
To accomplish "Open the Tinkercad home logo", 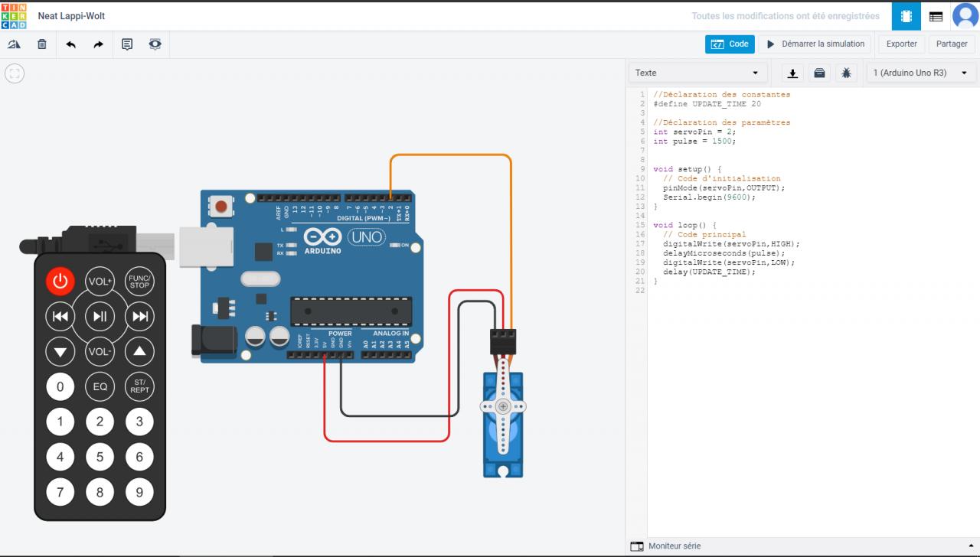I will pos(15,15).
